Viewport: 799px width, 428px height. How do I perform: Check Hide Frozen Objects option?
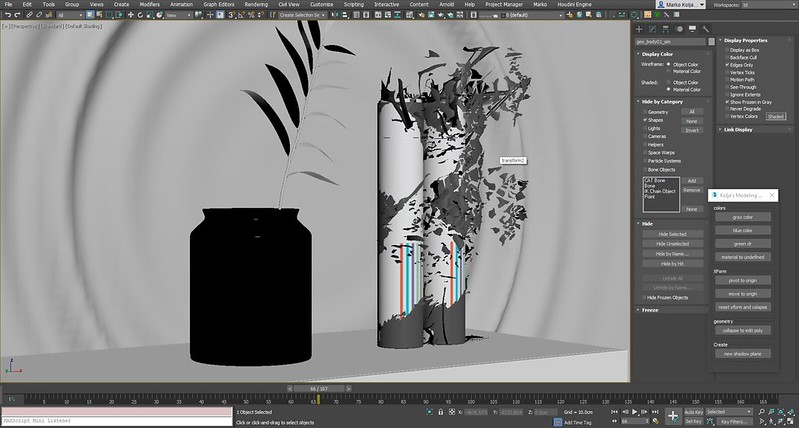coord(644,298)
